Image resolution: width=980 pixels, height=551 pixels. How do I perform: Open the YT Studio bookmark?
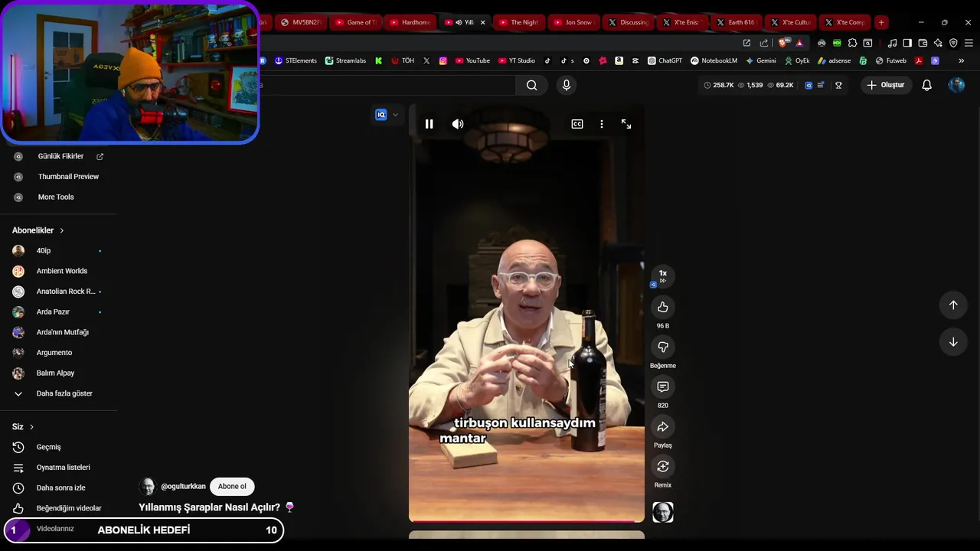[x=517, y=60]
